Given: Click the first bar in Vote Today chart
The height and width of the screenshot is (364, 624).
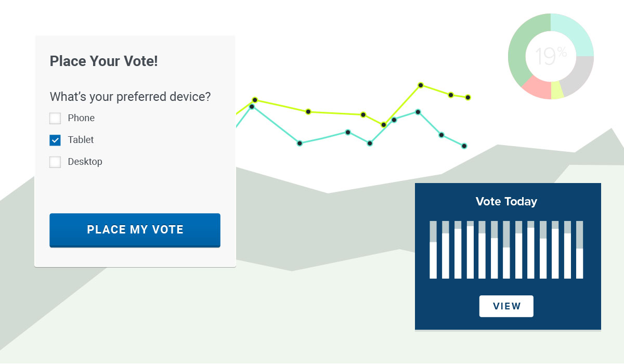Looking at the screenshot, I should (x=433, y=250).
